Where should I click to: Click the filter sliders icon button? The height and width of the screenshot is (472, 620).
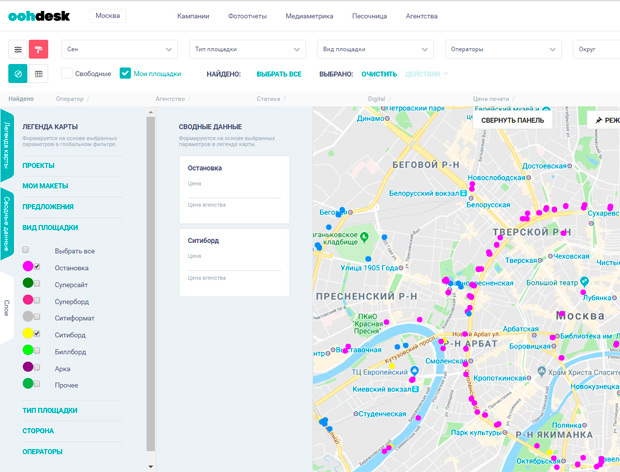click(x=18, y=49)
